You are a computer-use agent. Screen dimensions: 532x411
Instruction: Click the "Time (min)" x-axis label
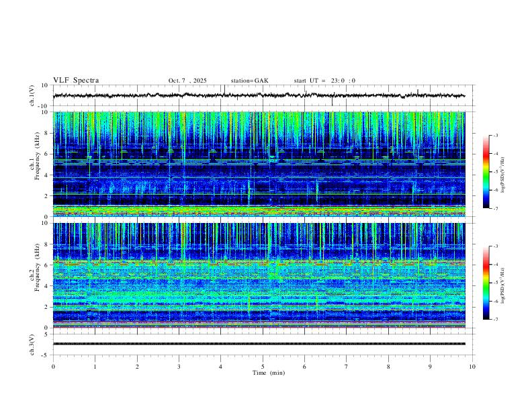pos(269,373)
